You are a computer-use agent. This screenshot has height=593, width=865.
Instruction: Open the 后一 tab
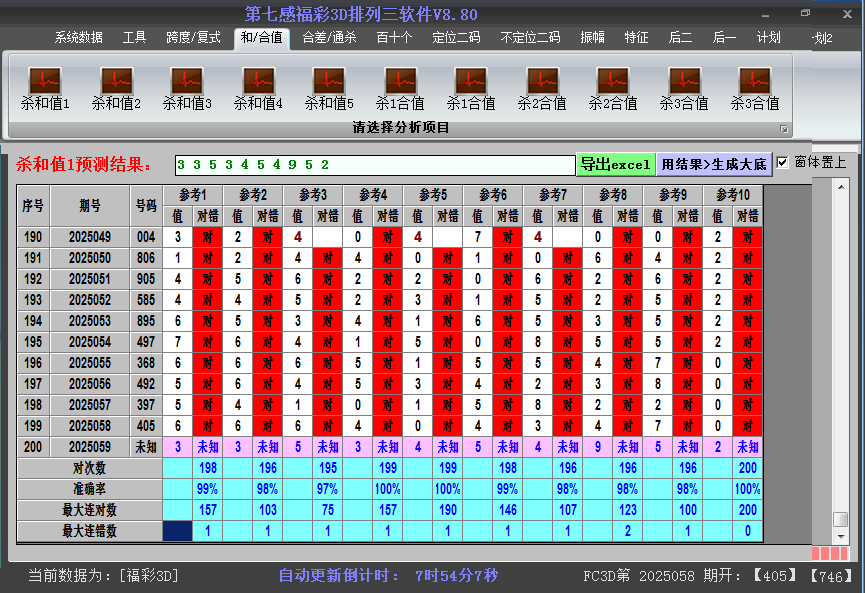point(724,38)
